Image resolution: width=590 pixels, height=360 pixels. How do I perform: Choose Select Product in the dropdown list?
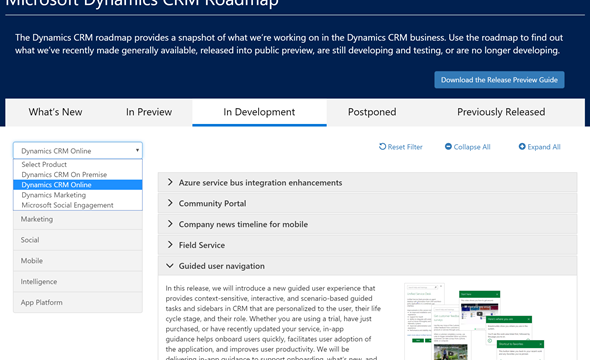click(x=78, y=164)
